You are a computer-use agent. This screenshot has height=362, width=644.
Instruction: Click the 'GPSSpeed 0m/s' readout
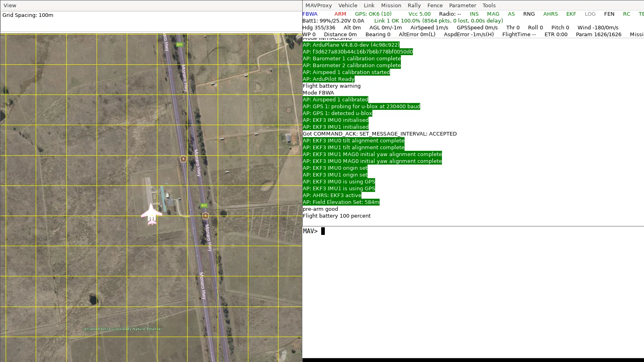(x=477, y=28)
